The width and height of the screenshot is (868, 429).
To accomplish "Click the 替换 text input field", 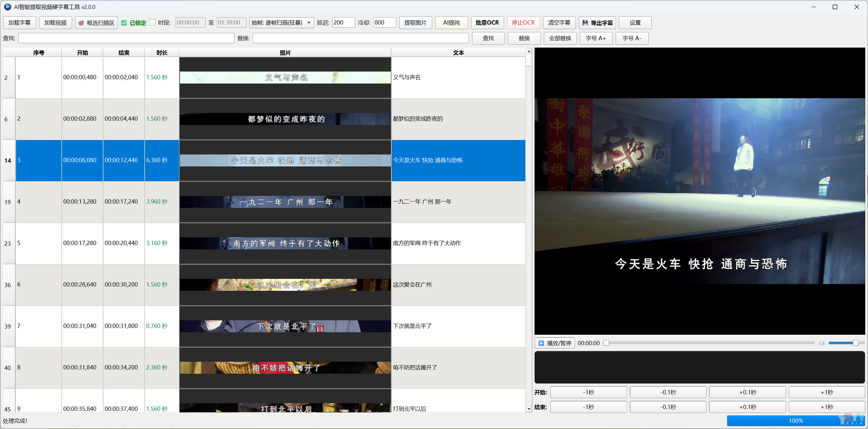I will (360, 38).
